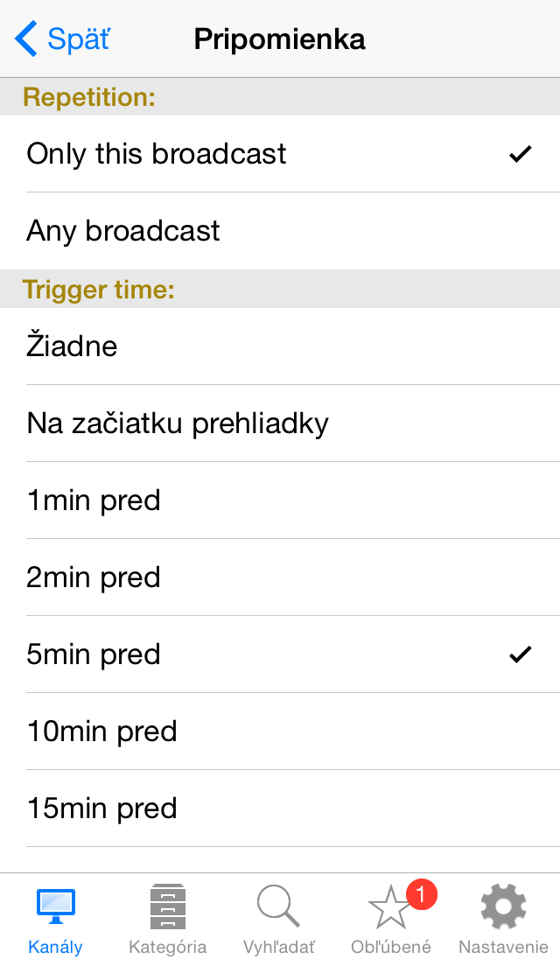Tap the checkmark beside 'Only this broadcast'
Viewport: 560px width, 959px height.
pyautogui.click(x=520, y=153)
